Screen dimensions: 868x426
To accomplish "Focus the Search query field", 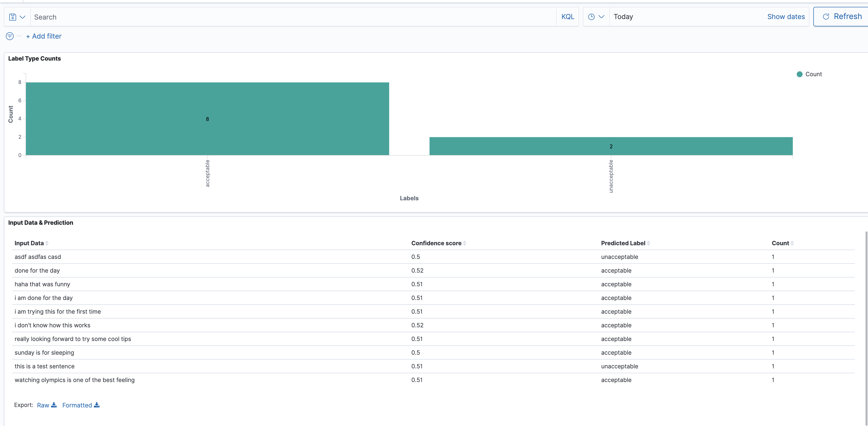I will click(293, 17).
